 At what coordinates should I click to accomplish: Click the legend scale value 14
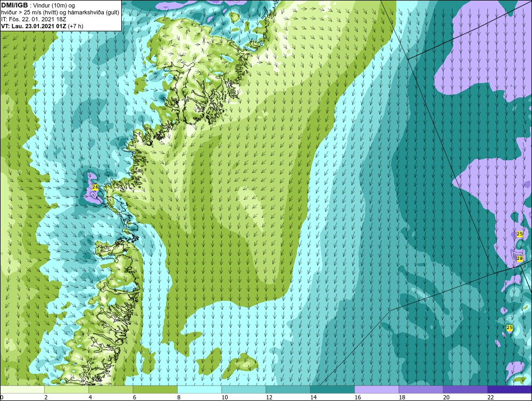click(313, 398)
